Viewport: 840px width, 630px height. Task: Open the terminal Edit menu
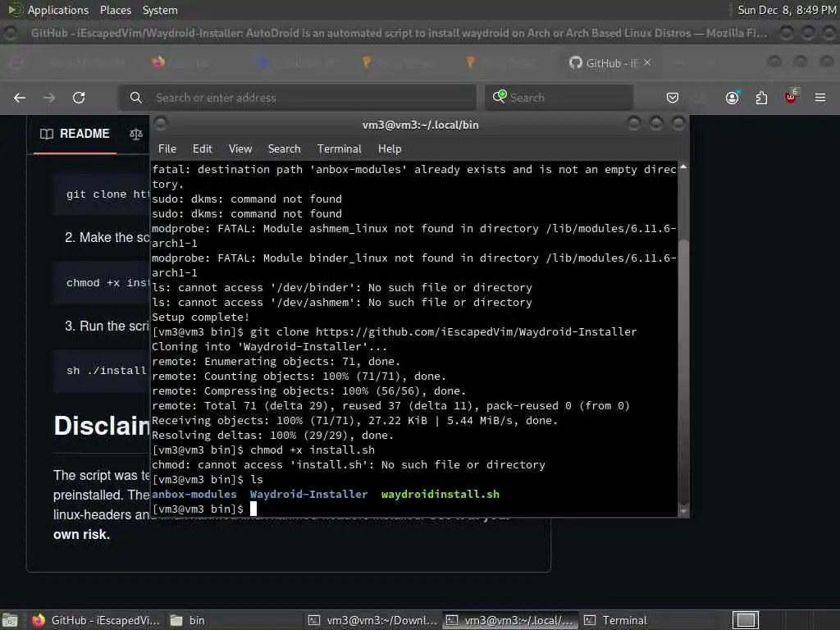pyautogui.click(x=202, y=149)
